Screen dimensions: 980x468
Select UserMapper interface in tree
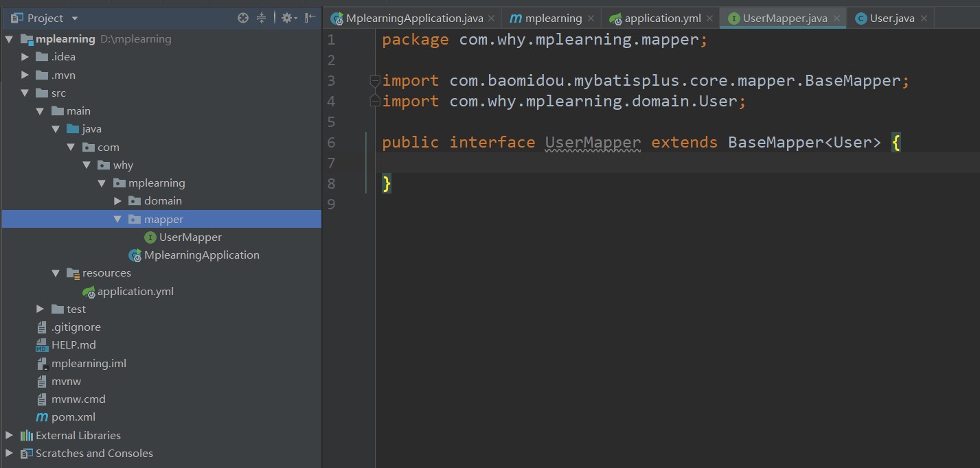pyautogui.click(x=190, y=237)
